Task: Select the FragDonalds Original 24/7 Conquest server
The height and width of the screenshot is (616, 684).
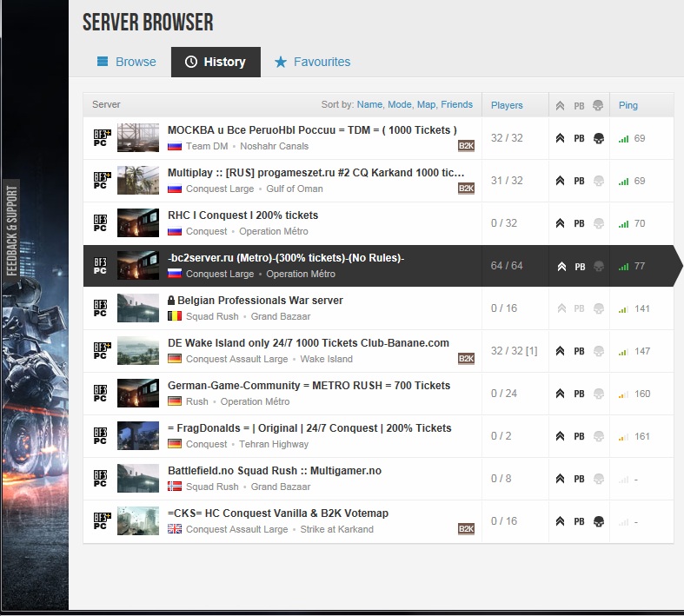Action: pos(309,428)
